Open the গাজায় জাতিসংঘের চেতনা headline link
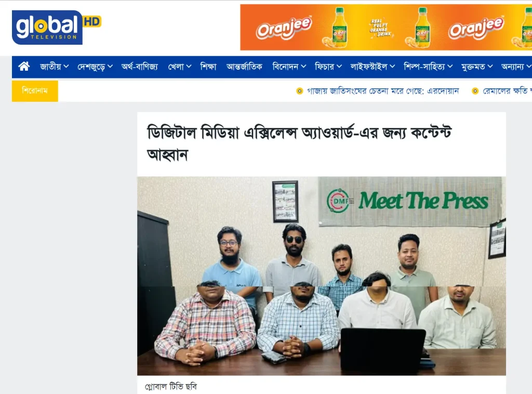 [x=383, y=91]
